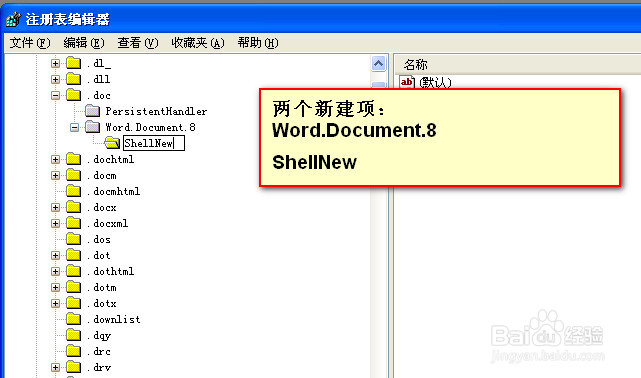Click the .dl_ folder icon
This screenshot has height=378, width=641.
click(74, 63)
